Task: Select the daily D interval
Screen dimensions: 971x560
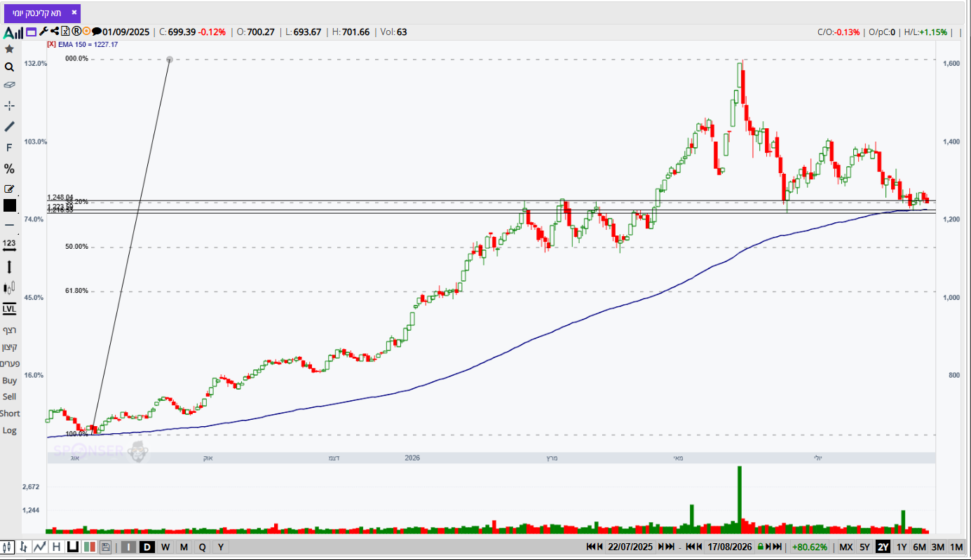Action: tap(147, 547)
